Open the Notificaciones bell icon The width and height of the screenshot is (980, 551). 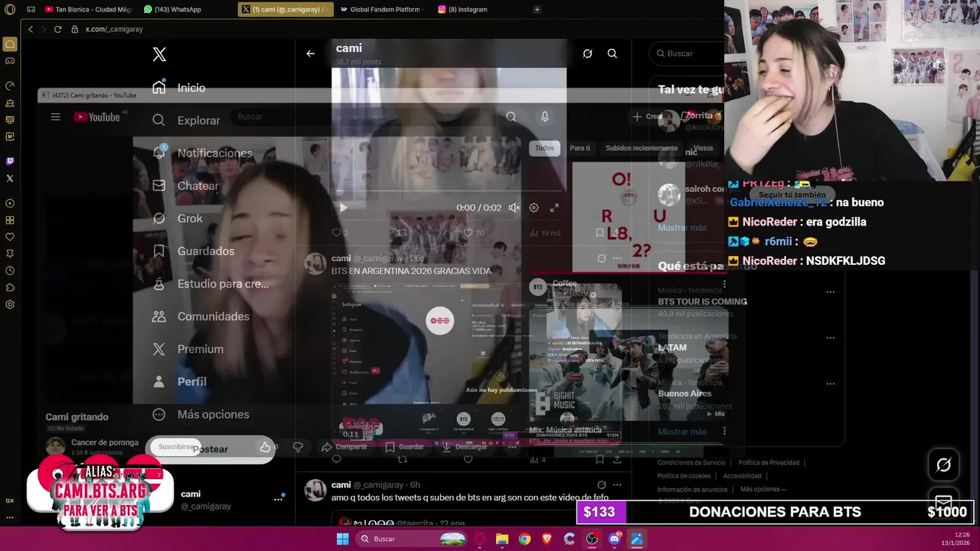pos(158,152)
